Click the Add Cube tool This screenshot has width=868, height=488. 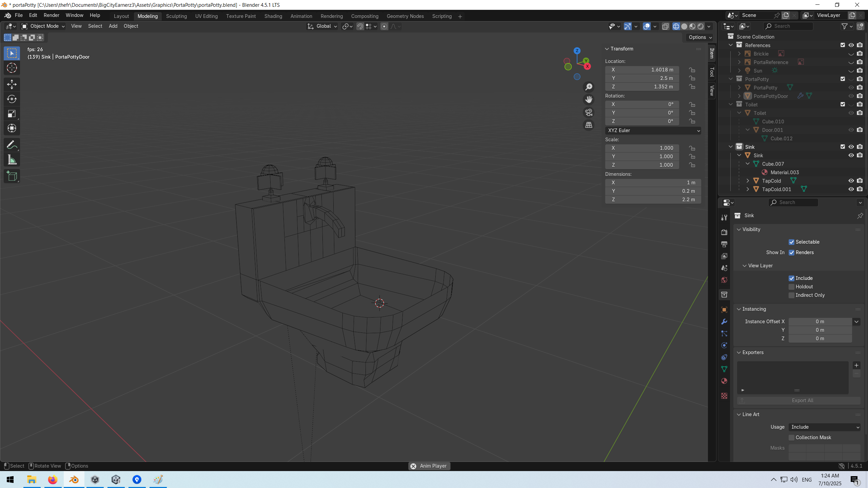tap(12, 176)
